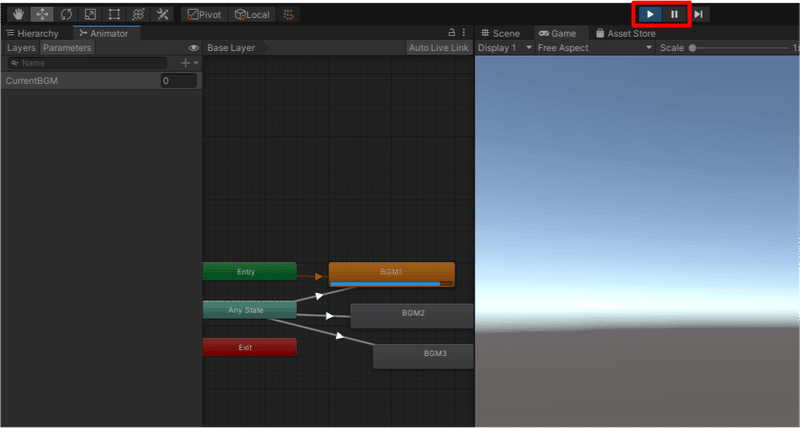
Task: Show the Layers section
Action: point(21,48)
